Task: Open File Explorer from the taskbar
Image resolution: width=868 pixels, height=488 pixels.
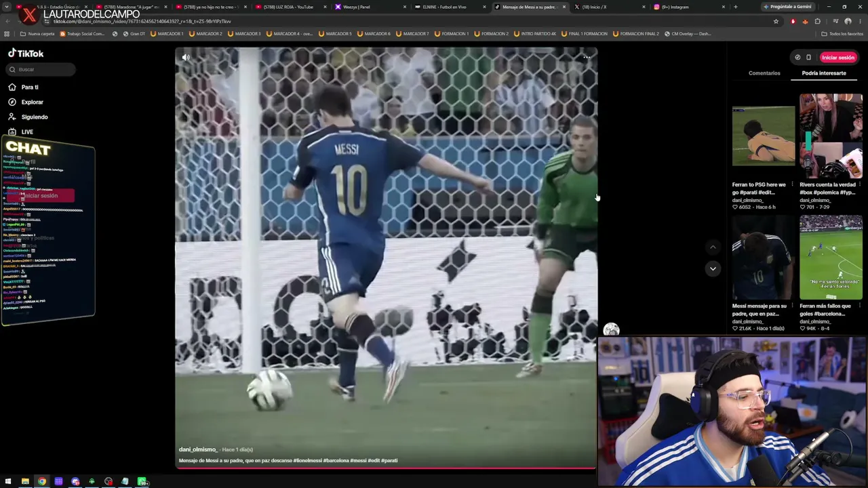Action: pyautogui.click(x=25, y=482)
